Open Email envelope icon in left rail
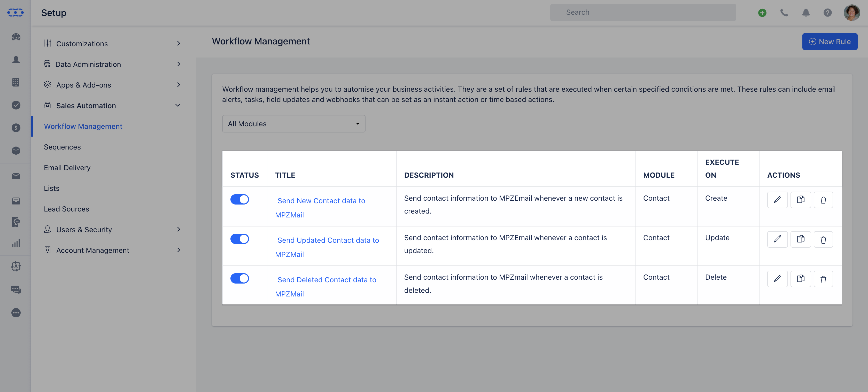Image resolution: width=868 pixels, height=392 pixels. (16, 176)
